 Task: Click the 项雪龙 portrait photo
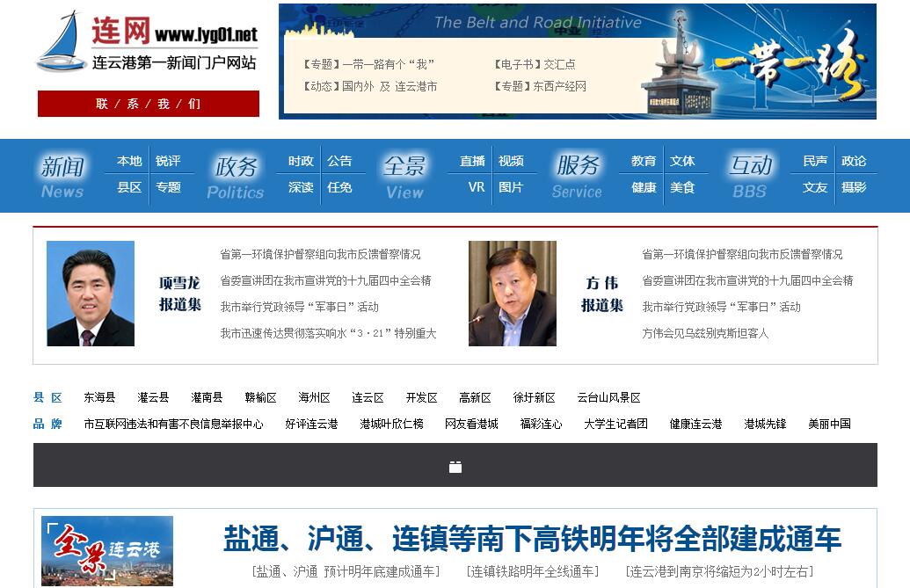coord(91,294)
